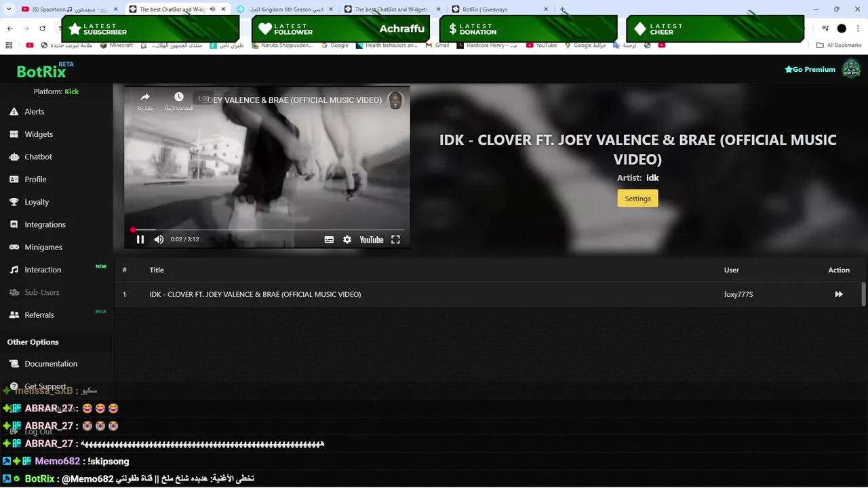Close the BotRix | Giveaways tab
The width and height of the screenshot is (868, 488).
click(547, 9)
